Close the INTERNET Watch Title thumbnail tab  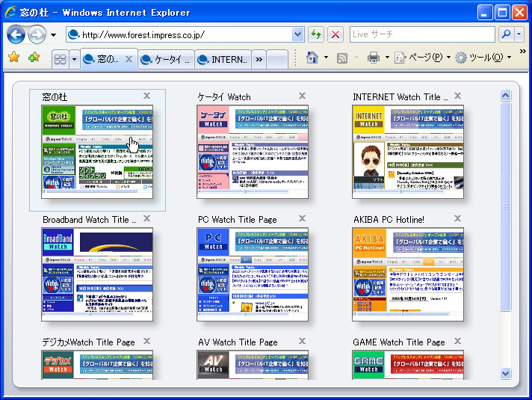(x=457, y=96)
